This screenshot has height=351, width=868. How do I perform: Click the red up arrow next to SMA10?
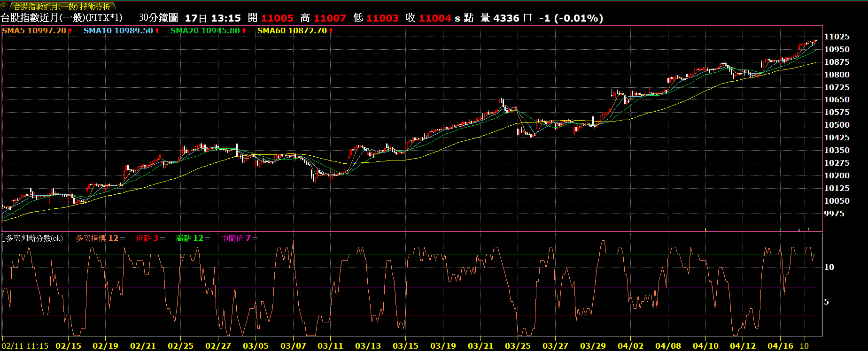coord(157,31)
